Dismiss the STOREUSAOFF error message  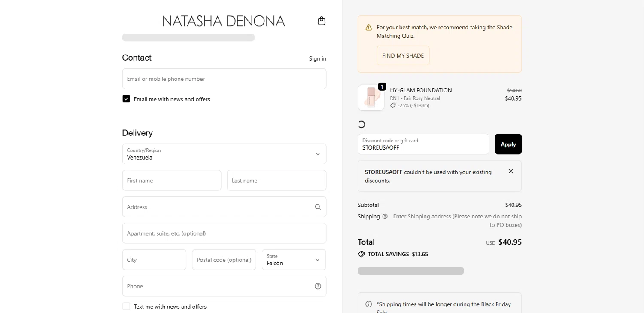[510, 171]
